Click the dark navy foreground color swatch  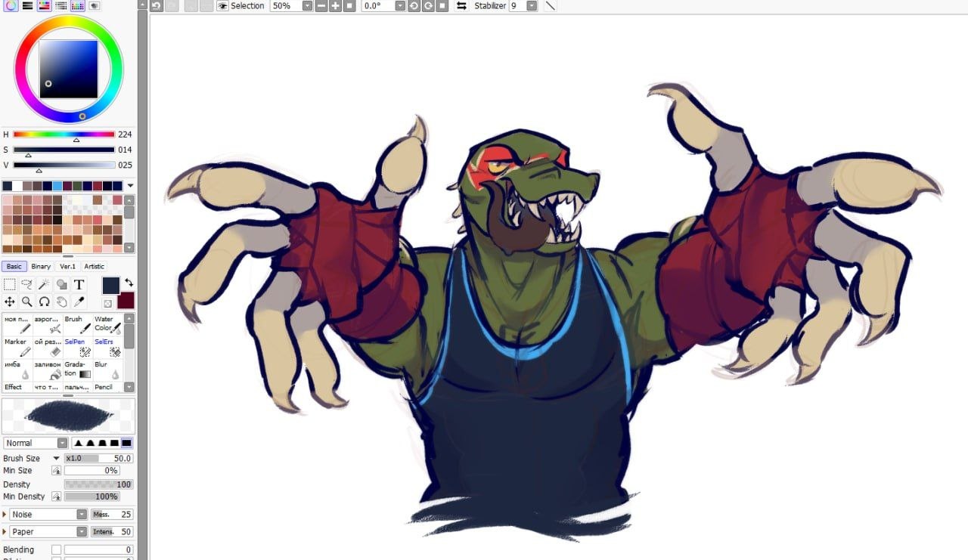point(111,285)
